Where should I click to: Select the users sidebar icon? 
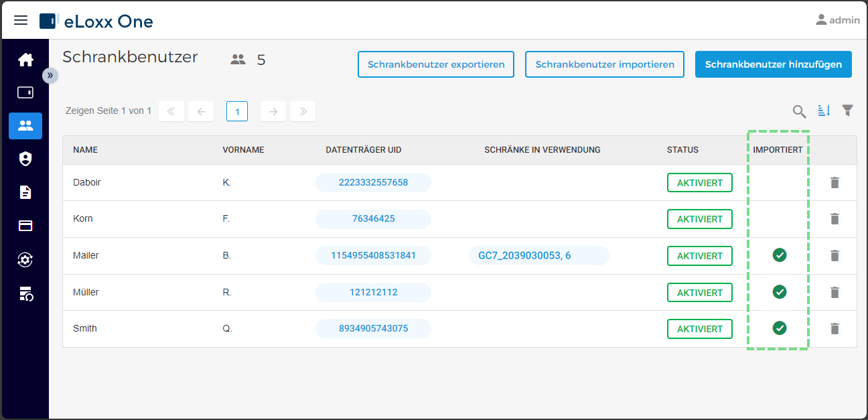(x=25, y=126)
